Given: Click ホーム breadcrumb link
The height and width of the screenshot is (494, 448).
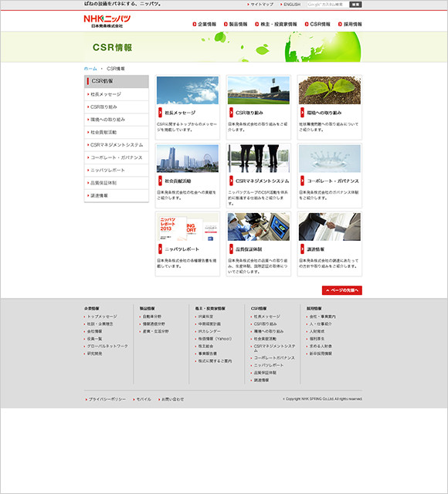Looking at the screenshot, I should click(x=90, y=69).
